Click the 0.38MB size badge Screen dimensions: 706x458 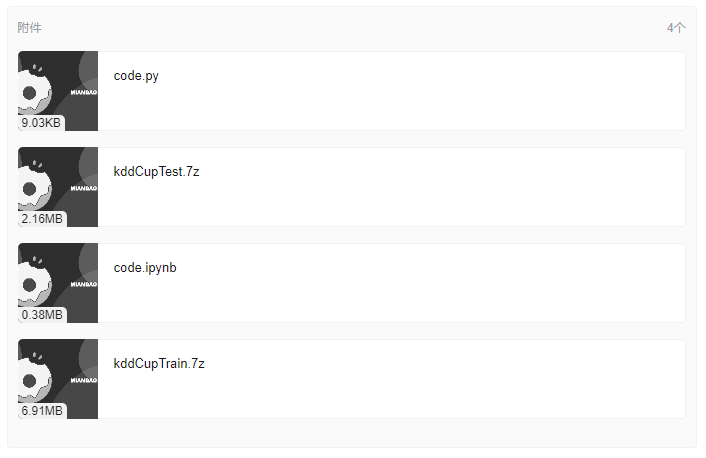point(42,315)
